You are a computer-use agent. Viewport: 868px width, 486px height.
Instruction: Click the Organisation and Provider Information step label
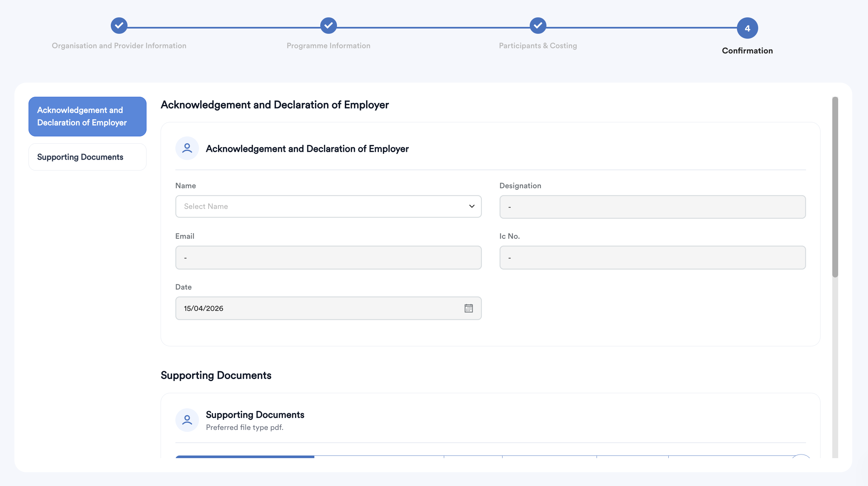coord(119,46)
